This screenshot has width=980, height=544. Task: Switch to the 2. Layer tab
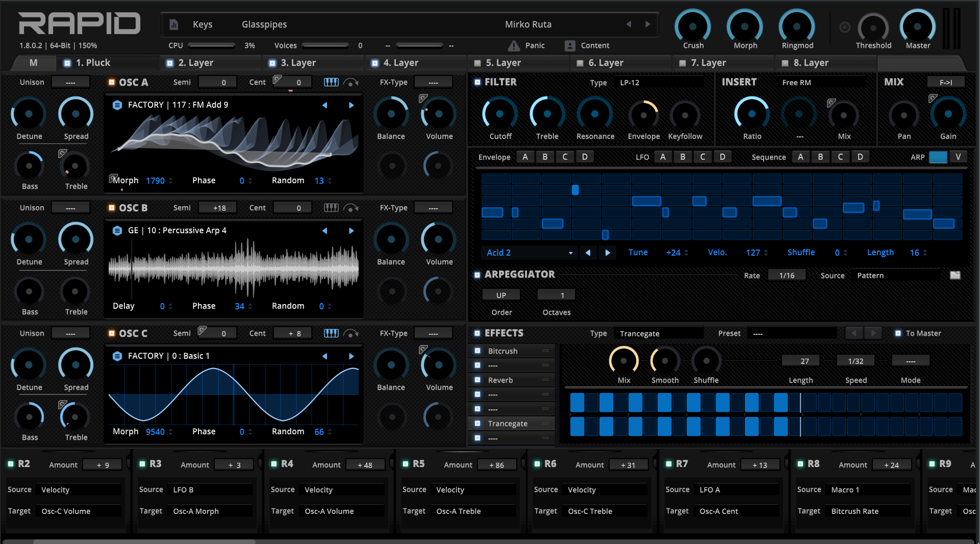tap(210, 63)
